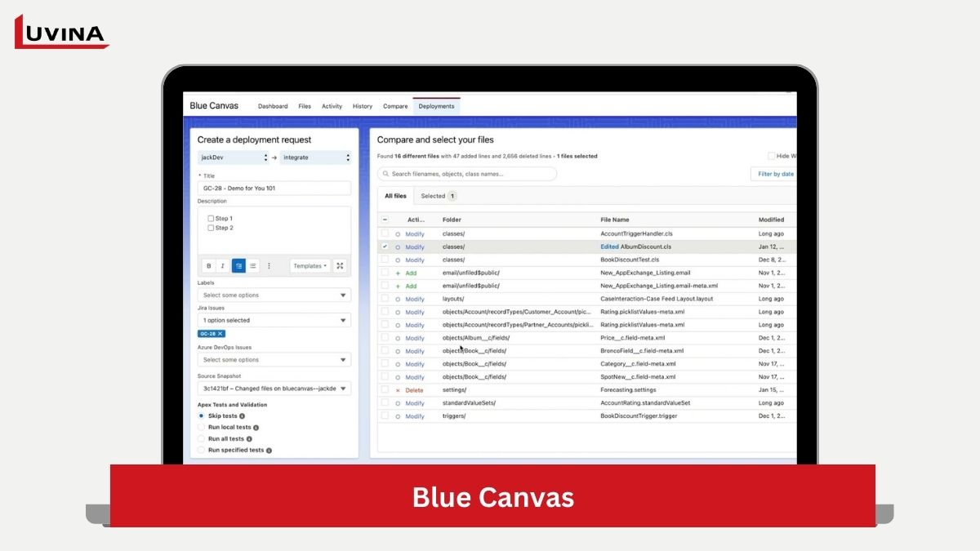
Task: Tick the checkbox for Forecasting.settings row
Action: (385, 390)
